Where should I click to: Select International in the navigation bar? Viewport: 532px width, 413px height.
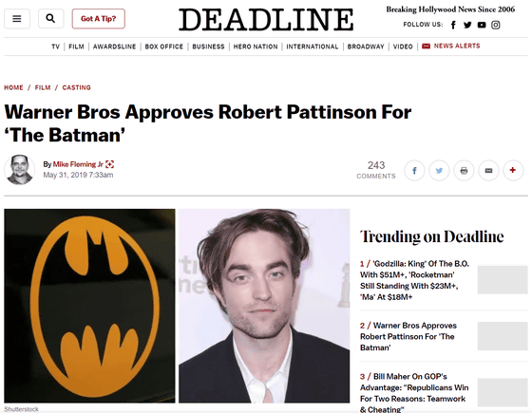(313, 47)
